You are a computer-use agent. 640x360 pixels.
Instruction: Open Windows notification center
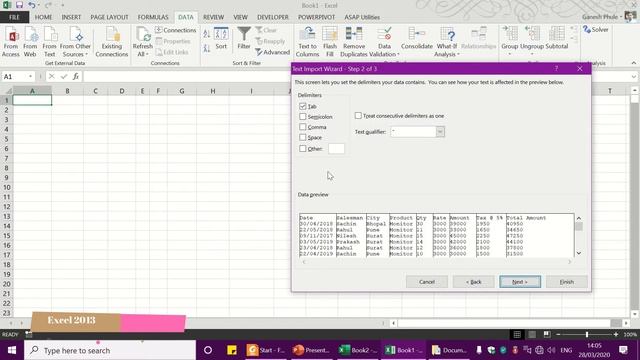tap(623, 350)
